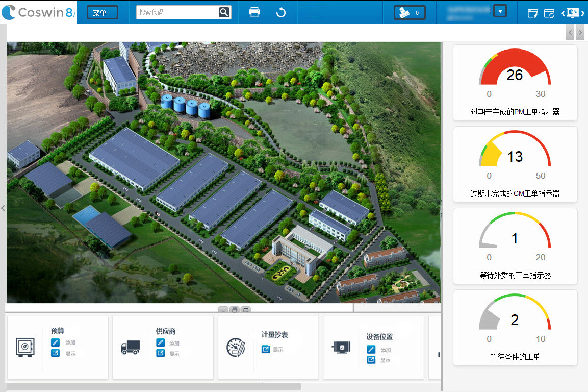Open the user profile dropdown arrow
This screenshot has width=588, height=392.
pos(500,11)
